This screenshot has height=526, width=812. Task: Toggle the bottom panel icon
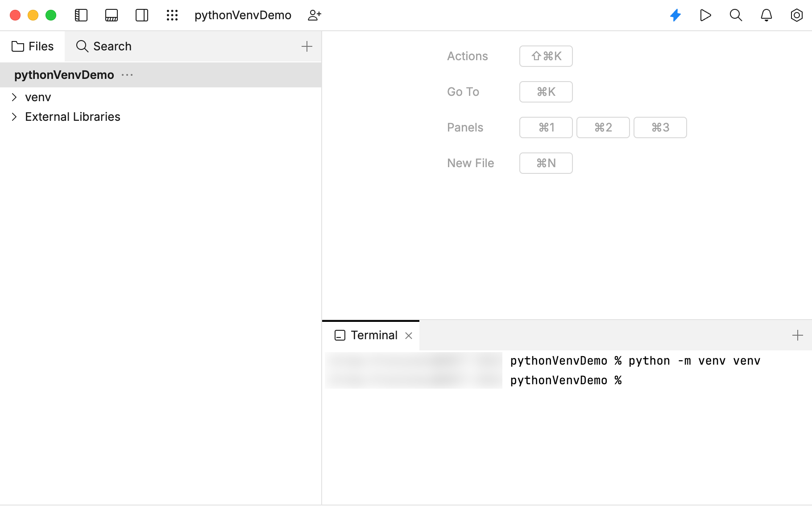(112, 15)
